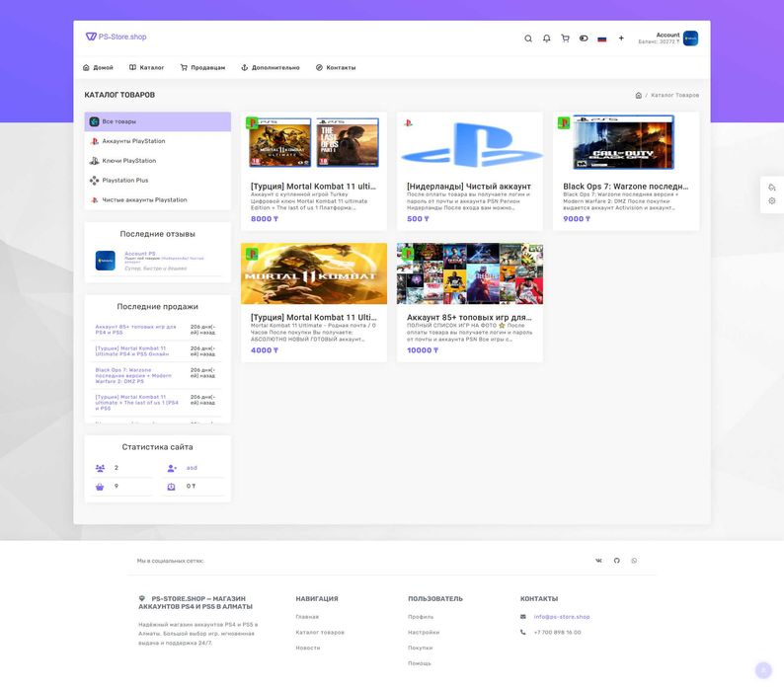Open the shopping cart icon in header
Image resolution: width=784 pixels, height=691 pixels.
[x=565, y=38]
